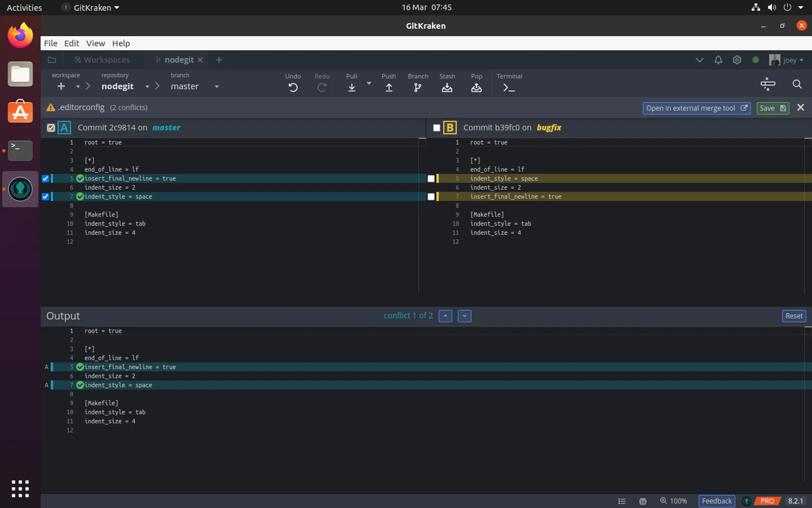Viewport: 812px width, 508px height.
Task: Stash changes using the Stash icon
Action: [x=447, y=87]
